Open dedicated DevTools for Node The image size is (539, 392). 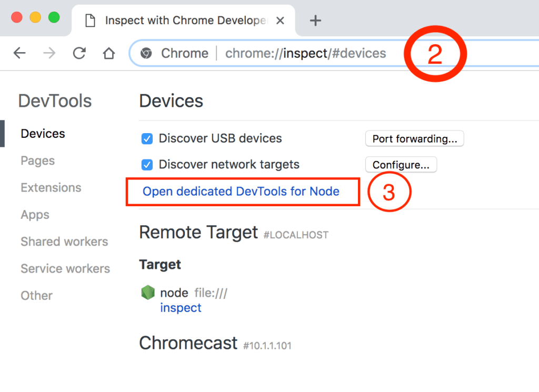pos(241,192)
